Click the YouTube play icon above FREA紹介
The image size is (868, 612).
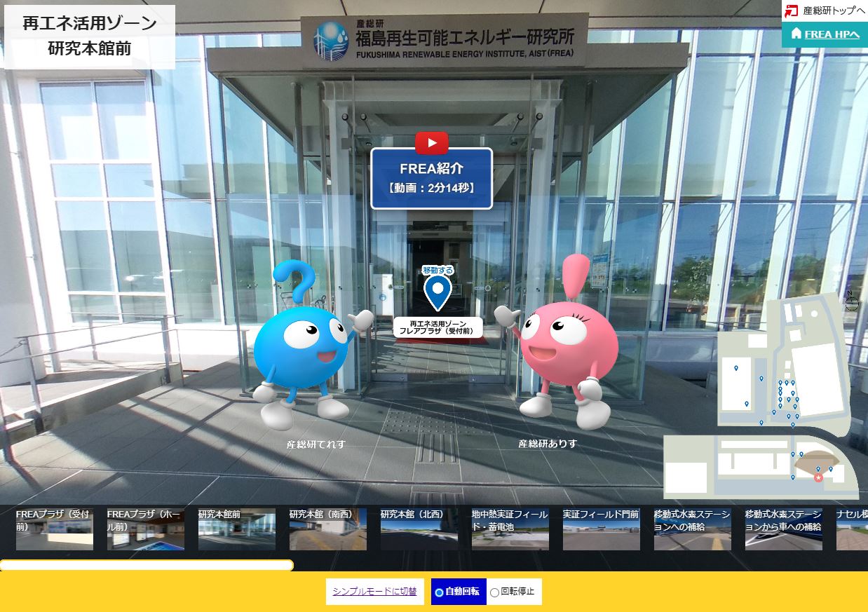[431, 143]
